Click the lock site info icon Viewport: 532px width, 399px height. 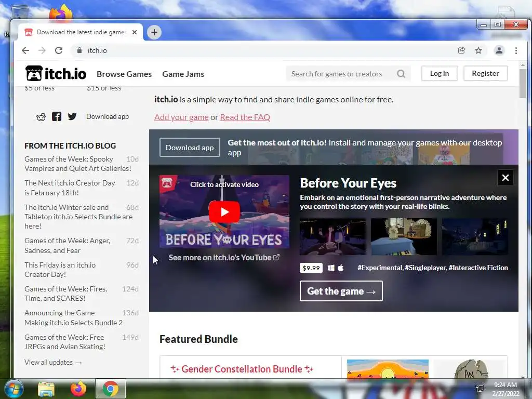(x=79, y=50)
